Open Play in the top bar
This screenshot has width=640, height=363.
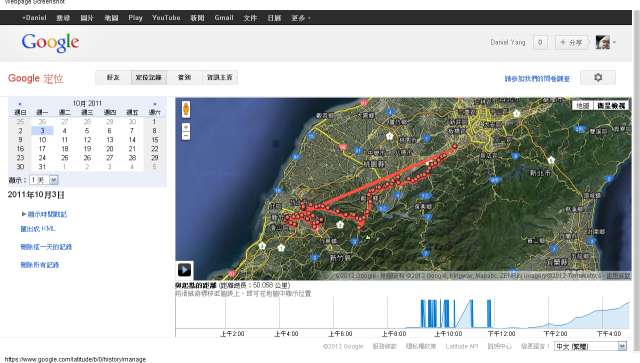135,18
